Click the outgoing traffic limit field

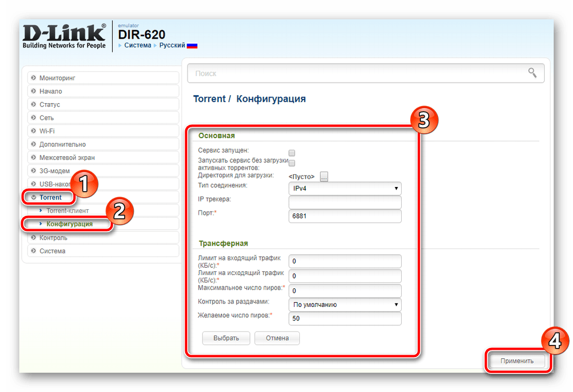[345, 276]
